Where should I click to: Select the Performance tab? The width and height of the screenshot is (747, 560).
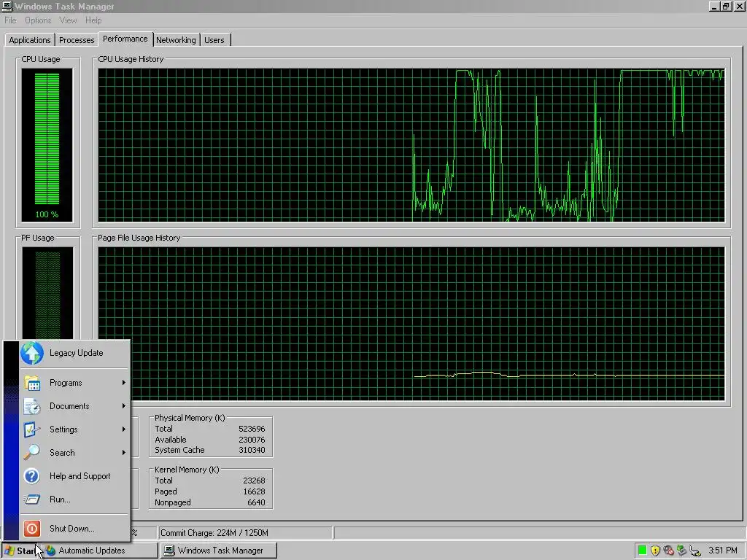[x=125, y=39]
